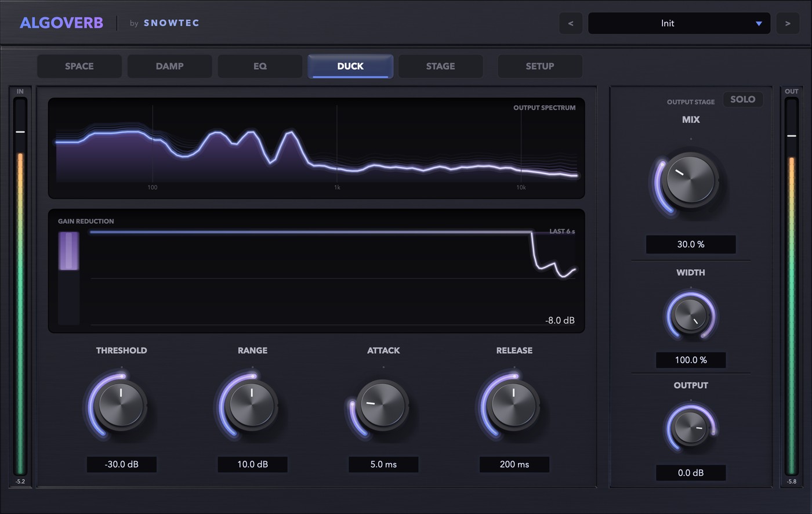
Task: Click the previous preset arrow button
Action: tap(571, 23)
